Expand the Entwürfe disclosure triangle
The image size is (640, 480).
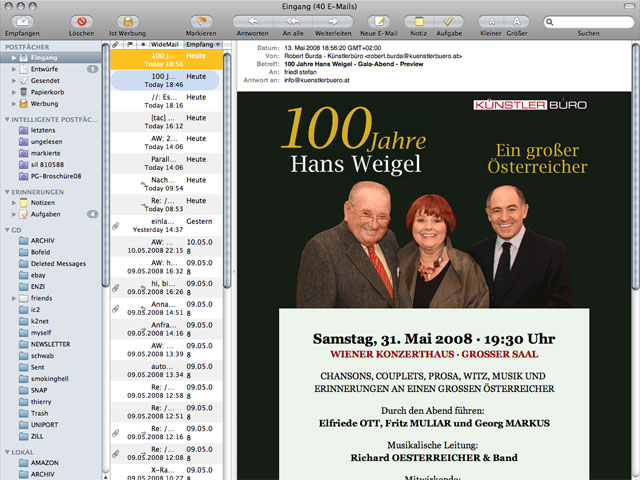click(14, 69)
